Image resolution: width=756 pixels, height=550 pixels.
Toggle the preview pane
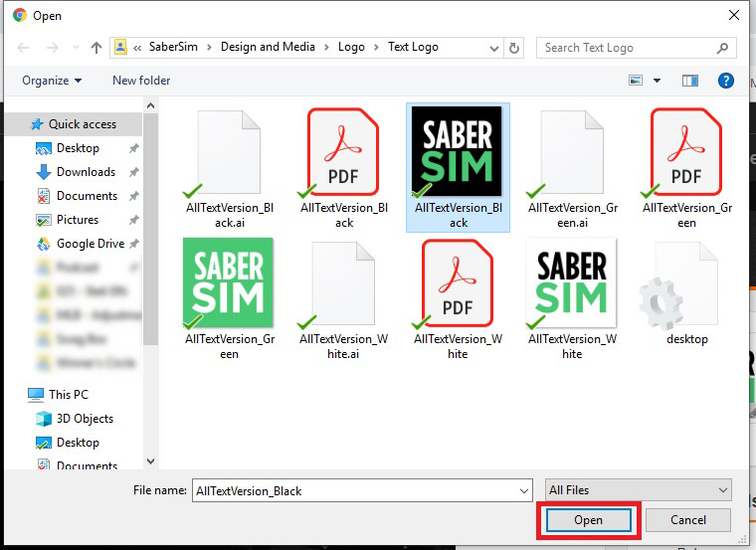pyautogui.click(x=690, y=81)
